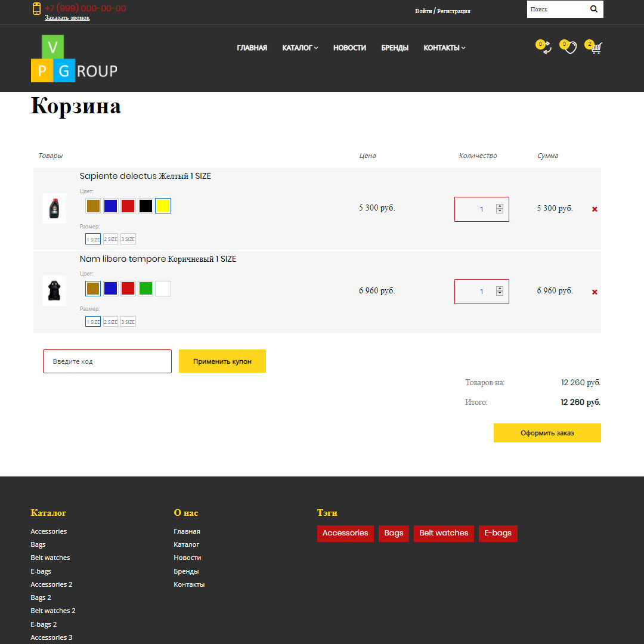Open the product compare arrows icon
The width and height of the screenshot is (644, 644).
point(546,48)
